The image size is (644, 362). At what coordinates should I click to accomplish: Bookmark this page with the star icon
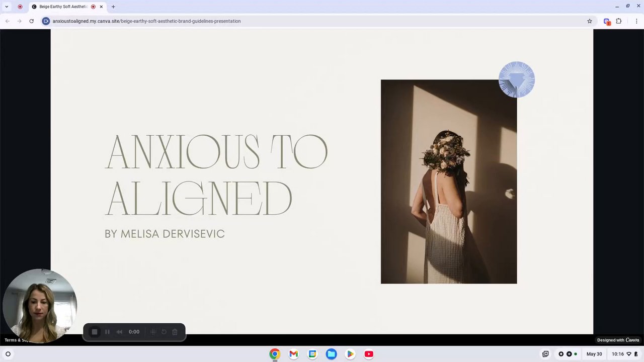[590, 21]
